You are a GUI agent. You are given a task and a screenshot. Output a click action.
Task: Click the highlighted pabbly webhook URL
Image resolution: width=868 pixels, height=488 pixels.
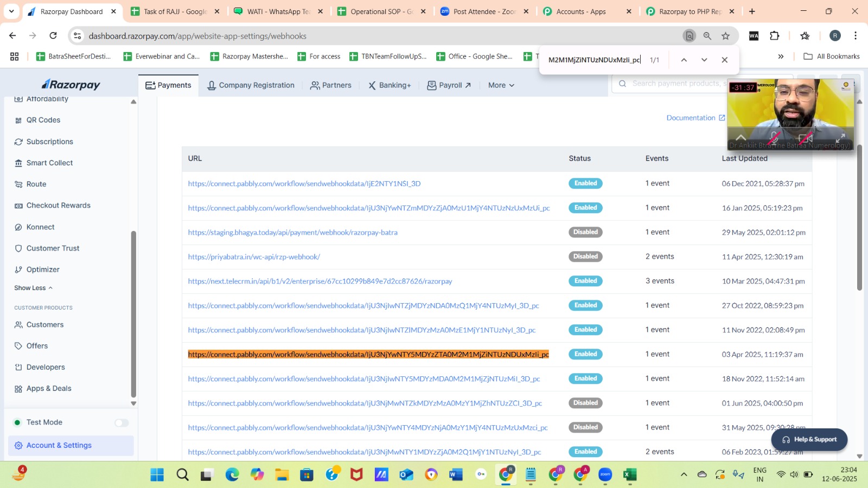[368, 355]
